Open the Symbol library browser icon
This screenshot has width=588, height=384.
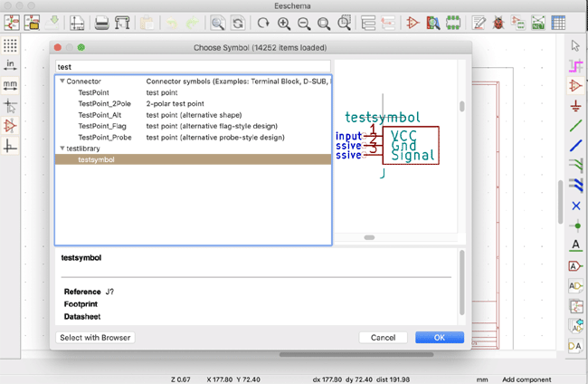point(432,23)
